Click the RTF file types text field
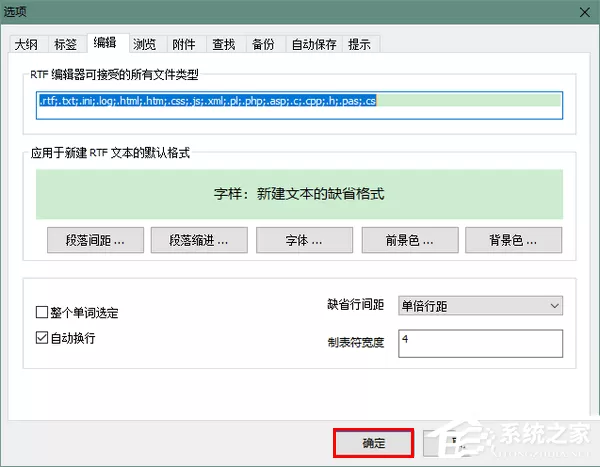 point(299,105)
